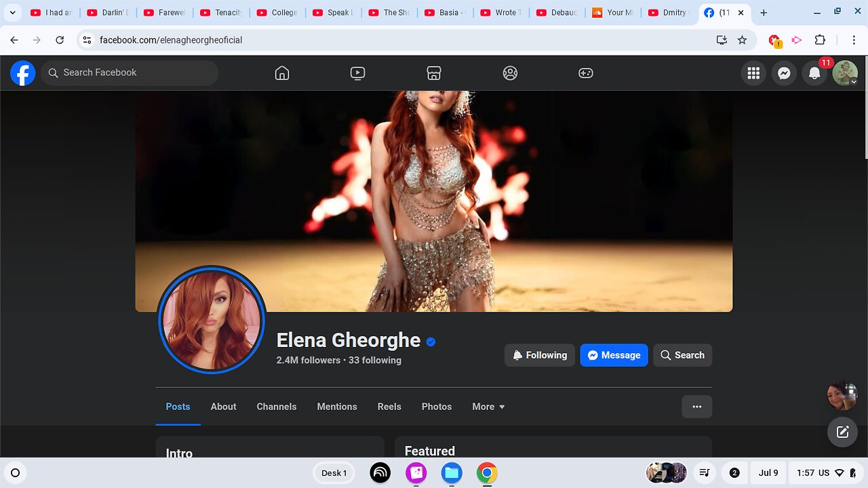This screenshot has height=488, width=868.
Task: Click the Message button
Action: [614, 355]
